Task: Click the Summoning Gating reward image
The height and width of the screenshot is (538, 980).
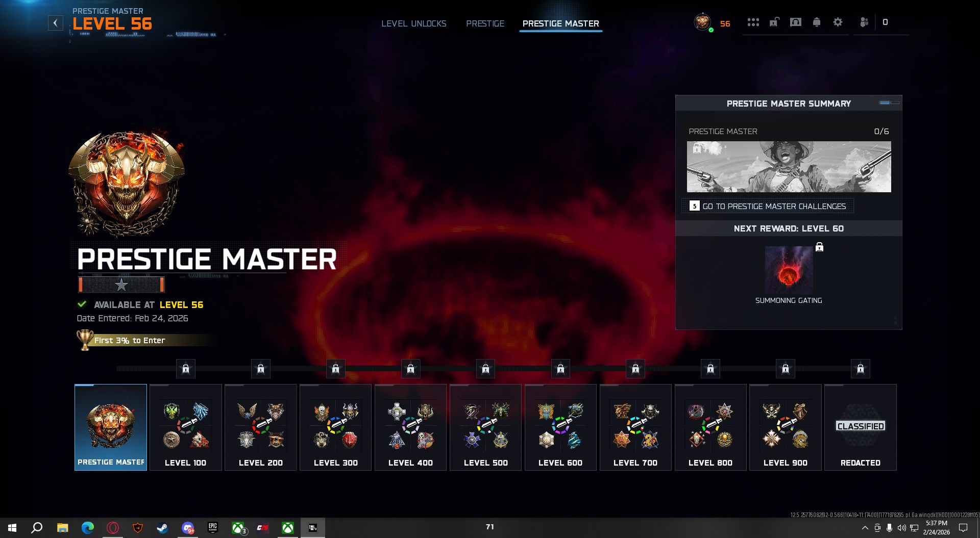Action: click(789, 270)
